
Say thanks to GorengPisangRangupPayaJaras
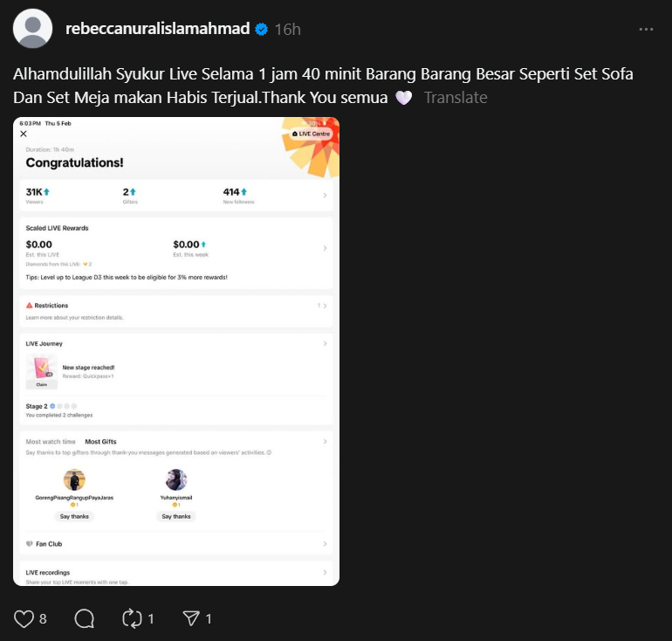pyautogui.click(x=74, y=516)
